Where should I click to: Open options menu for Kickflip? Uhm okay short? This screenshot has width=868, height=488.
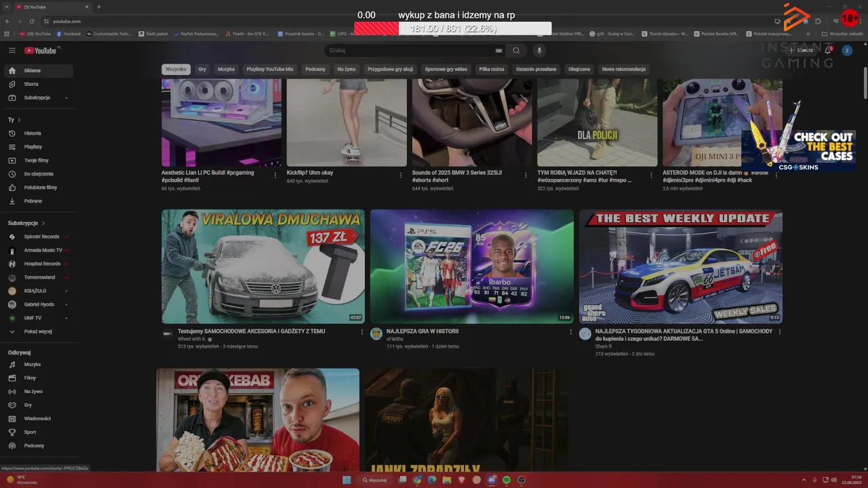pyautogui.click(x=401, y=175)
